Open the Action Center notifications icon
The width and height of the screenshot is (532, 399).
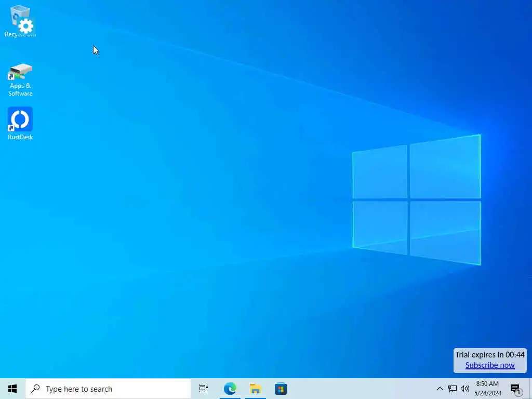516,389
